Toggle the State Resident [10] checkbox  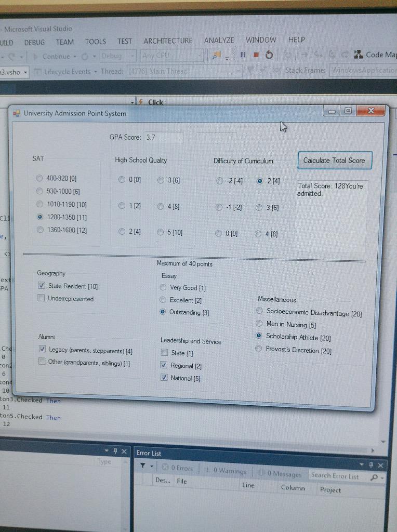pyautogui.click(x=42, y=285)
